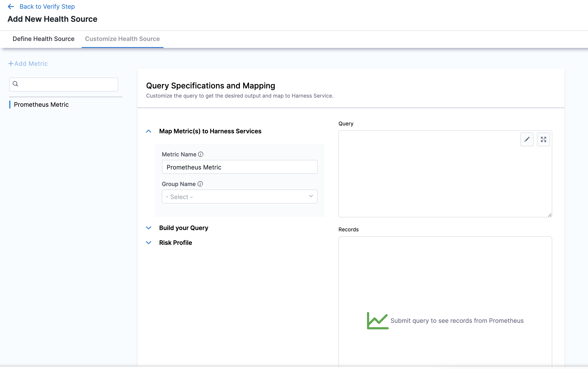
Task: Select Customize Health Source tab
Action: (122, 39)
